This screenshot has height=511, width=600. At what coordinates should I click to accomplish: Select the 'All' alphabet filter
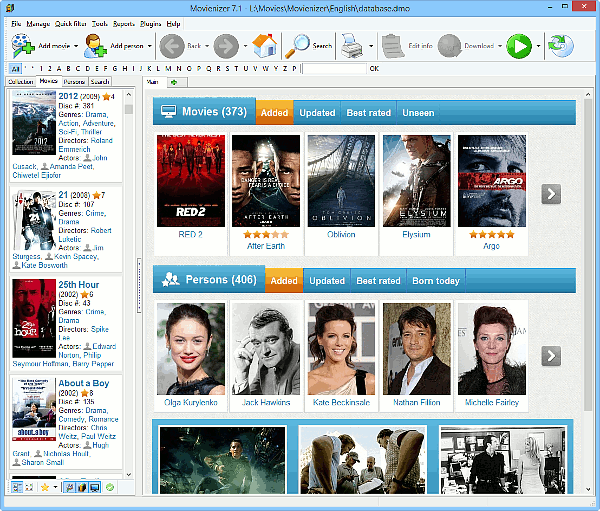(x=15, y=69)
